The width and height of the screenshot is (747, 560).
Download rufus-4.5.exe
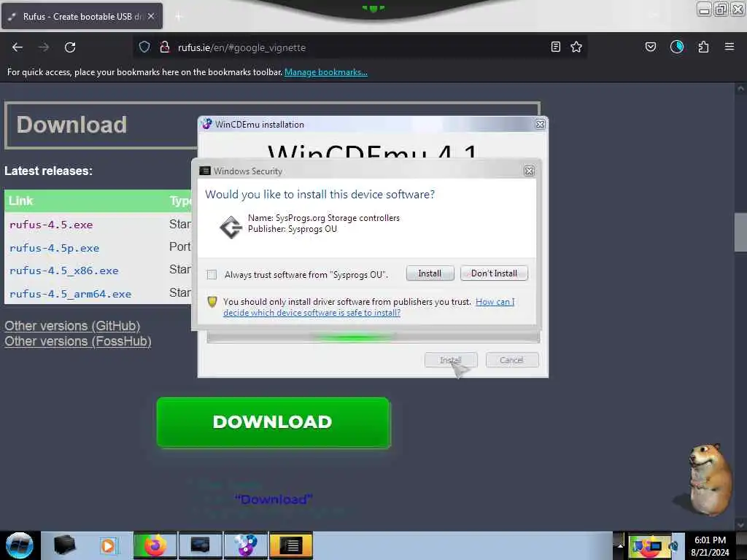51,225
